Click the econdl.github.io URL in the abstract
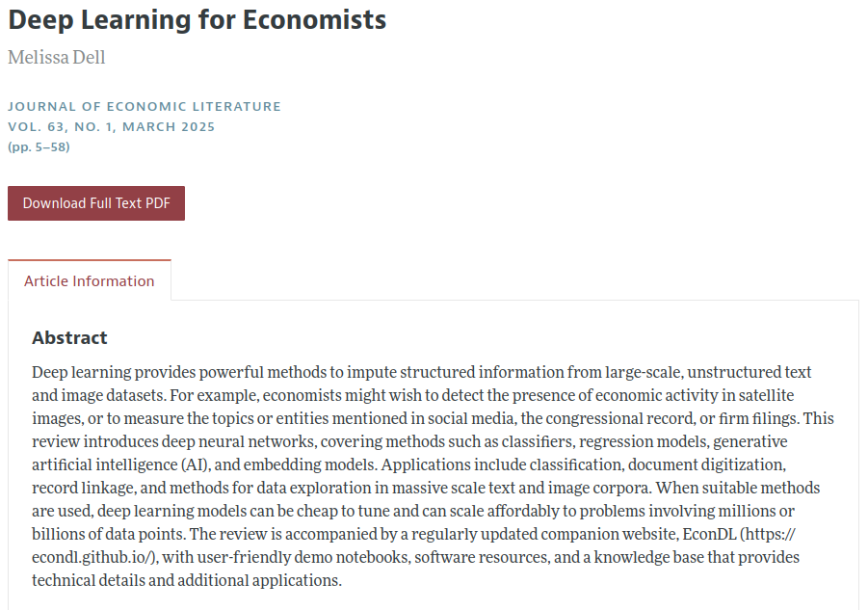 point(92,558)
